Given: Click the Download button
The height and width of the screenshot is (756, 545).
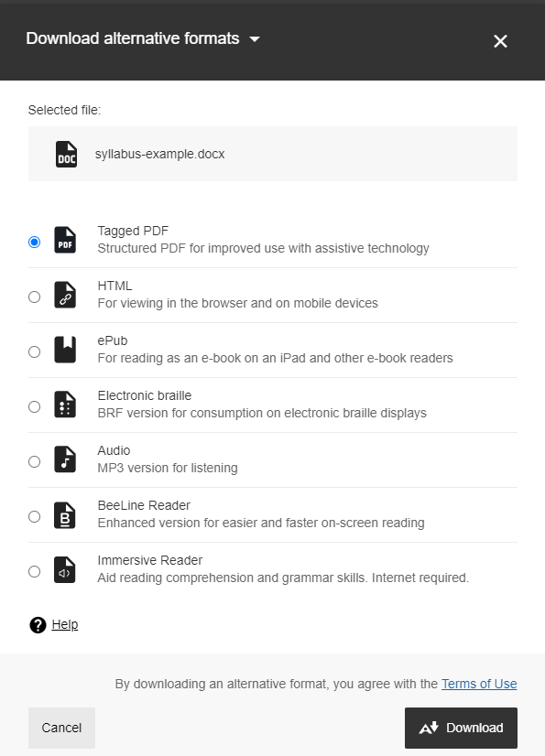Looking at the screenshot, I should pos(461,728).
